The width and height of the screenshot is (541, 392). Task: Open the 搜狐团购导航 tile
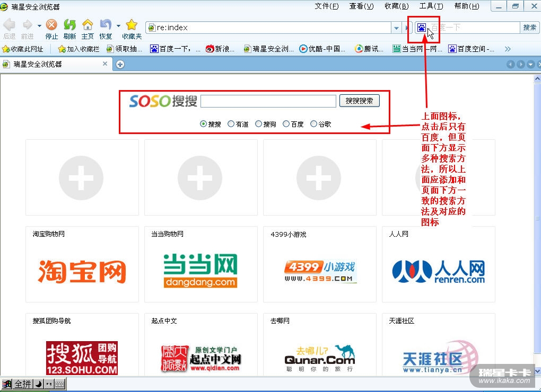[82, 345]
